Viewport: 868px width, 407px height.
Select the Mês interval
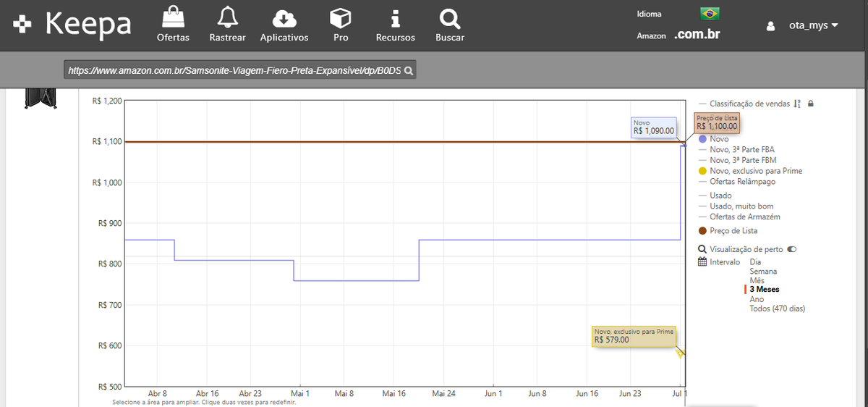click(757, 280)
